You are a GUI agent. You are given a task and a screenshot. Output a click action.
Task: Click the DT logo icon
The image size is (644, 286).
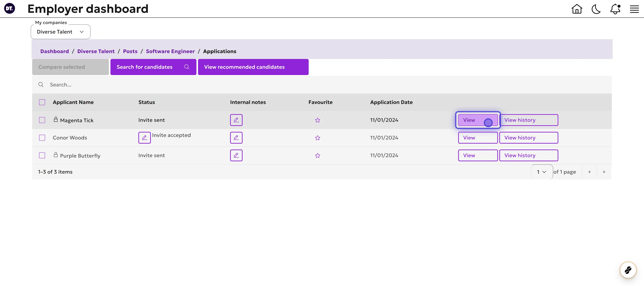(x=9, y=9)
